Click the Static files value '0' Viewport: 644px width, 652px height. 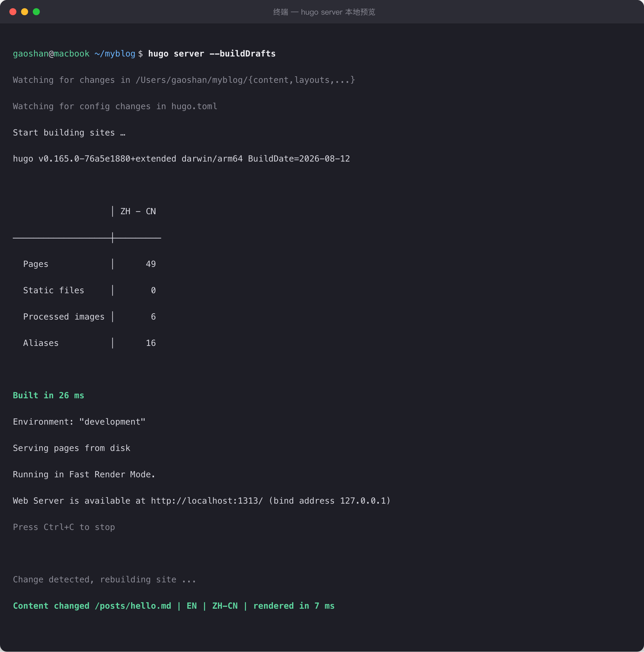(x=153, y=290)
